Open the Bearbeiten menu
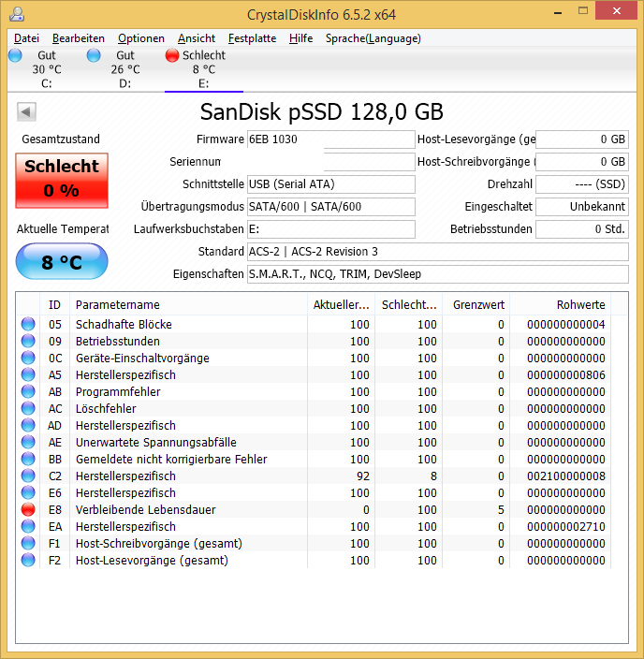Image resolution: width=644 pixels, height=659 pixels. [x=79, y=38]
